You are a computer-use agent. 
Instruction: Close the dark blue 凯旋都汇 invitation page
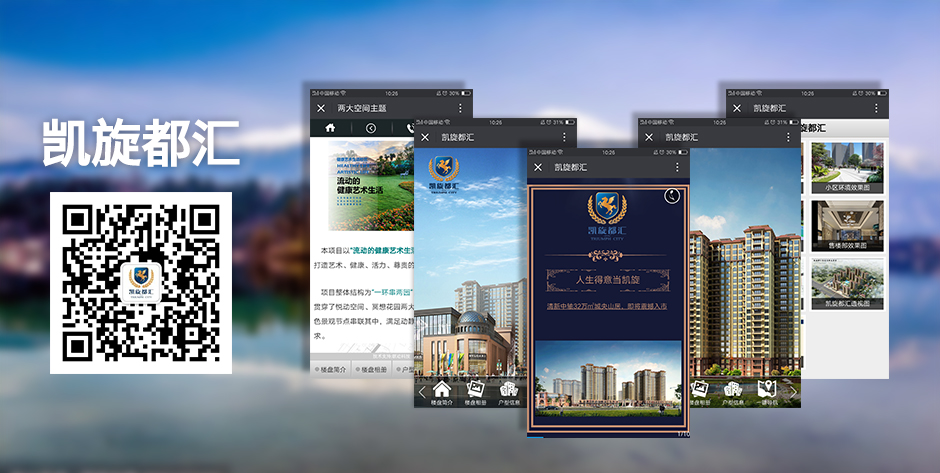[x=538, y=167]
